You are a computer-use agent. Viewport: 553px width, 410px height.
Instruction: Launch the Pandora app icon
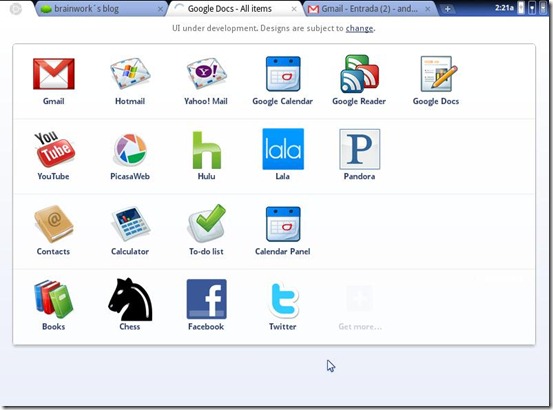pyautogui.click(x=359, y=149)
